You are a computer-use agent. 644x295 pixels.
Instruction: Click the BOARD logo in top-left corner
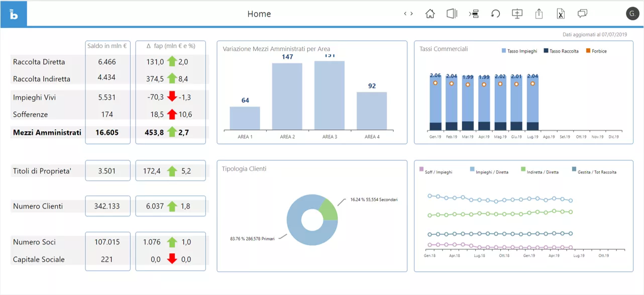tap(14, 14)
